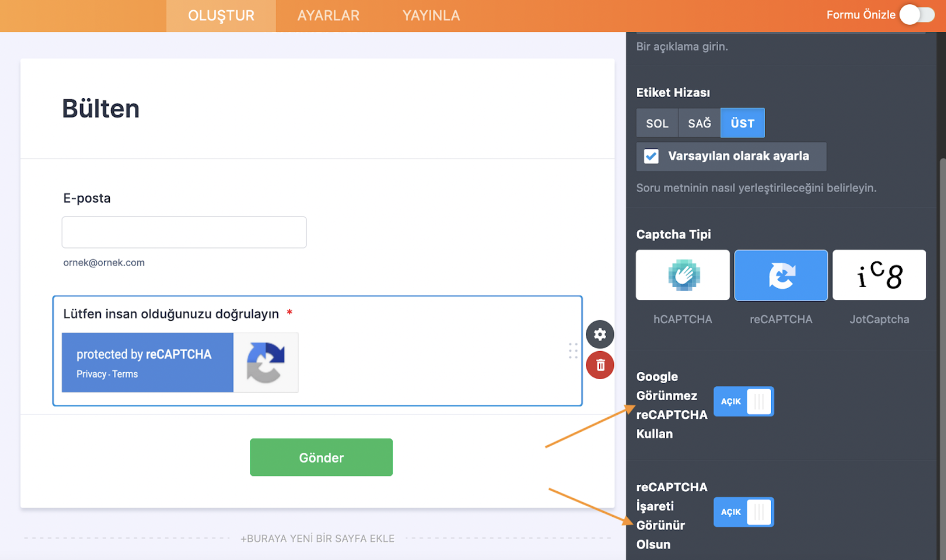Turn off Google Görünmez reCAPTCHA toggle
Image resolution: width=946 pixels, height=560 pixels.
744,401
